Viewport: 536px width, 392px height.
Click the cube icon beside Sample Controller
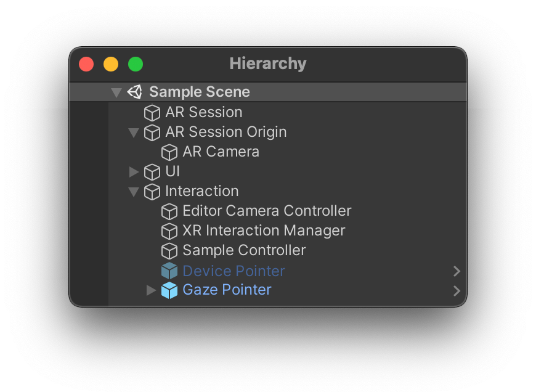pos(169,251)
